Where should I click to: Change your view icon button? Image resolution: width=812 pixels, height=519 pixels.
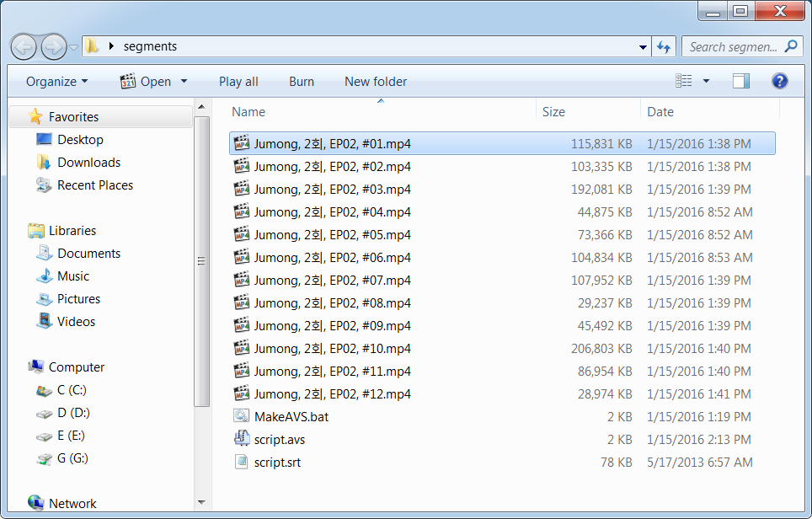tap(684, 81)
